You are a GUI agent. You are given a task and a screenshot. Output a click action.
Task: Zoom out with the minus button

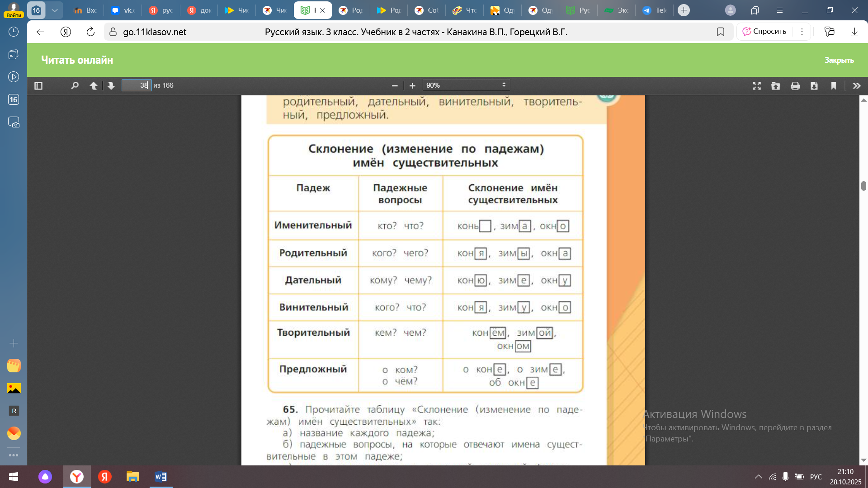pos(395,85)
